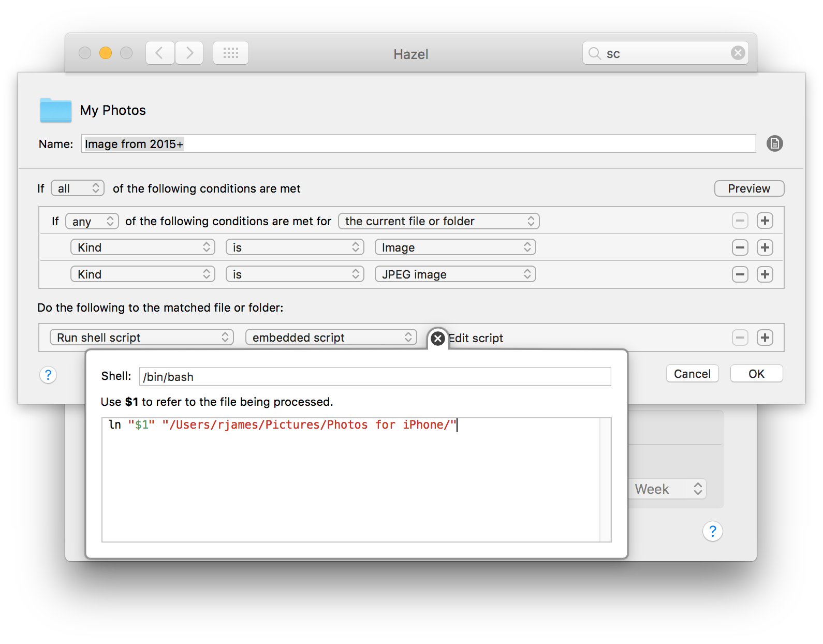Open the 'any' nested conditions dropdown
Screen dimensions: 823x644
pyautogui.click(x=92, y=222)
